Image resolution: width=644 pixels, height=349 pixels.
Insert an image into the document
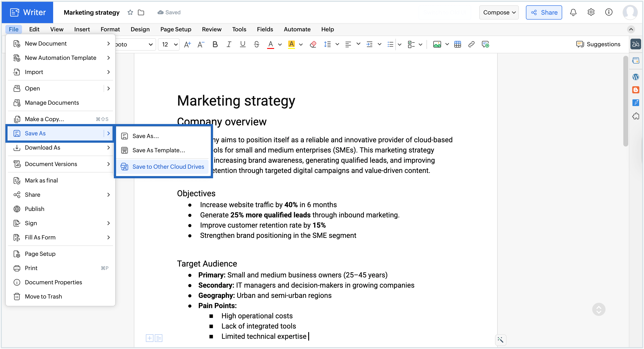point(437,44)
